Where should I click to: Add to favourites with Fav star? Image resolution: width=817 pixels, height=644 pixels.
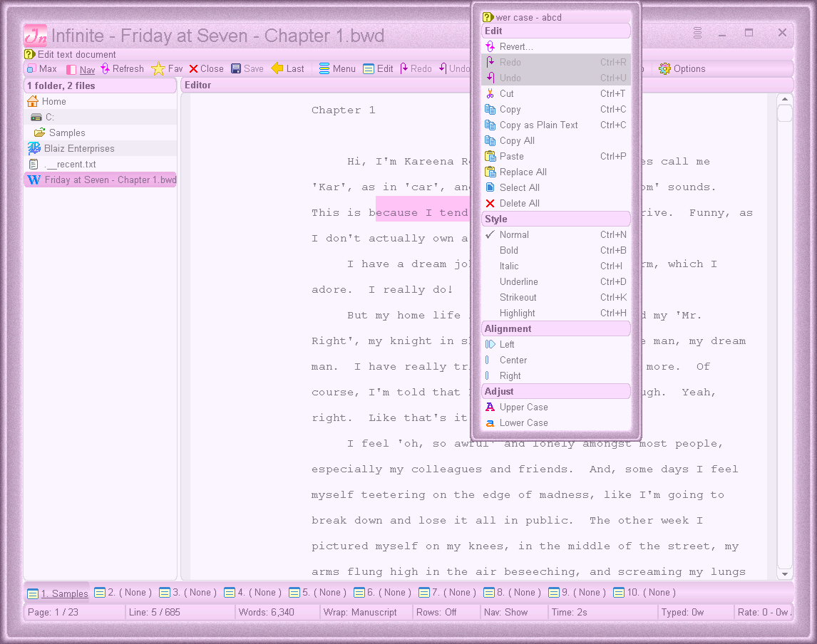coord(167,68)
